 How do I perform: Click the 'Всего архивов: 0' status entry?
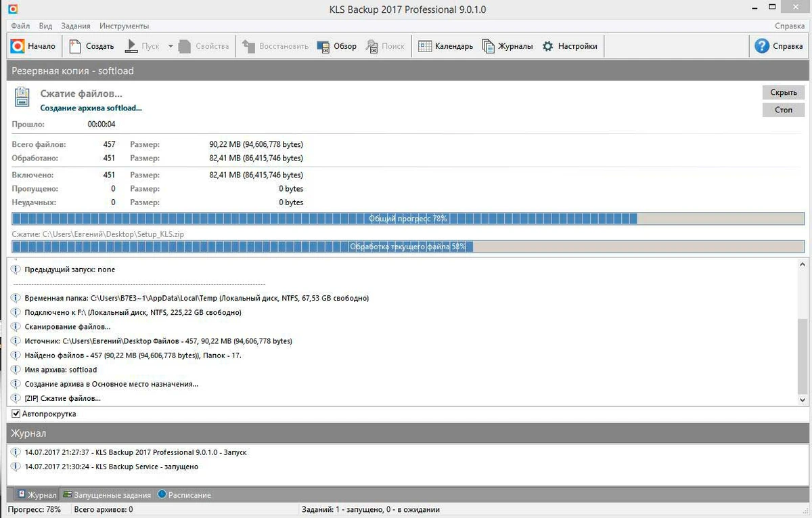pos(104,509)
